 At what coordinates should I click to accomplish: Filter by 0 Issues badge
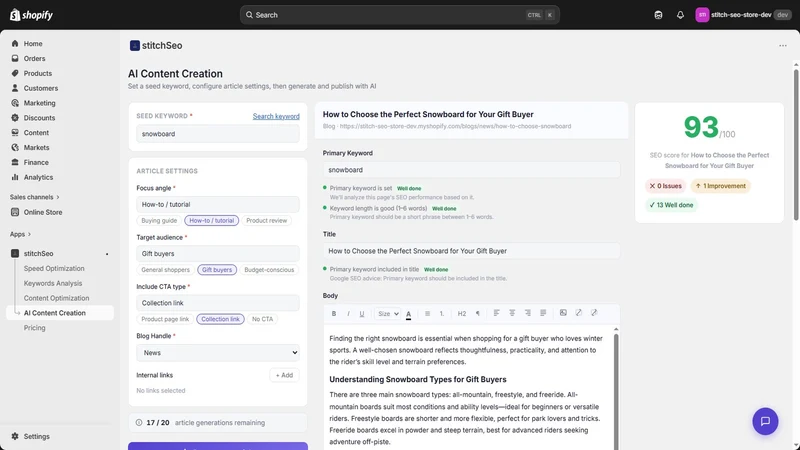[x=665, y=186]
